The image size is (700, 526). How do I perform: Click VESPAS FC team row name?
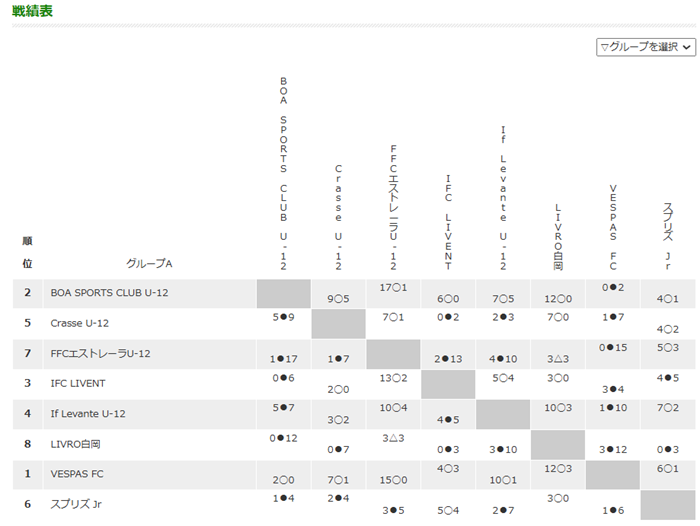77,474
